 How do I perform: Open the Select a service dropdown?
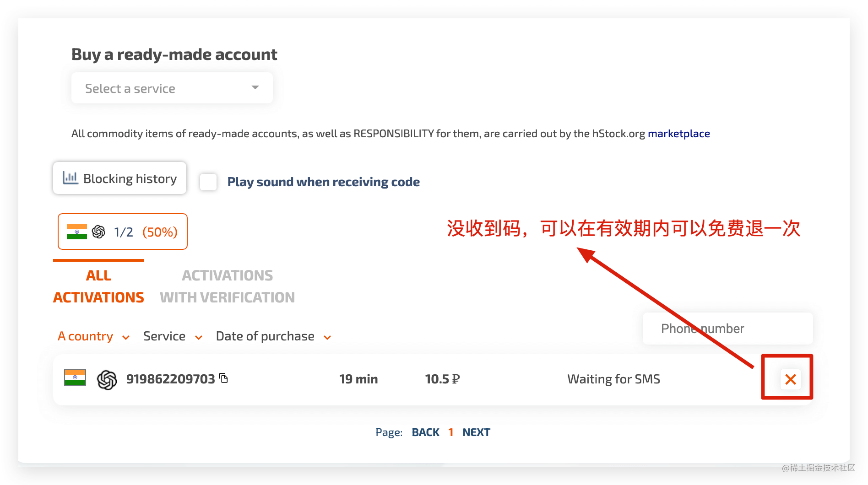coord(172,88)
